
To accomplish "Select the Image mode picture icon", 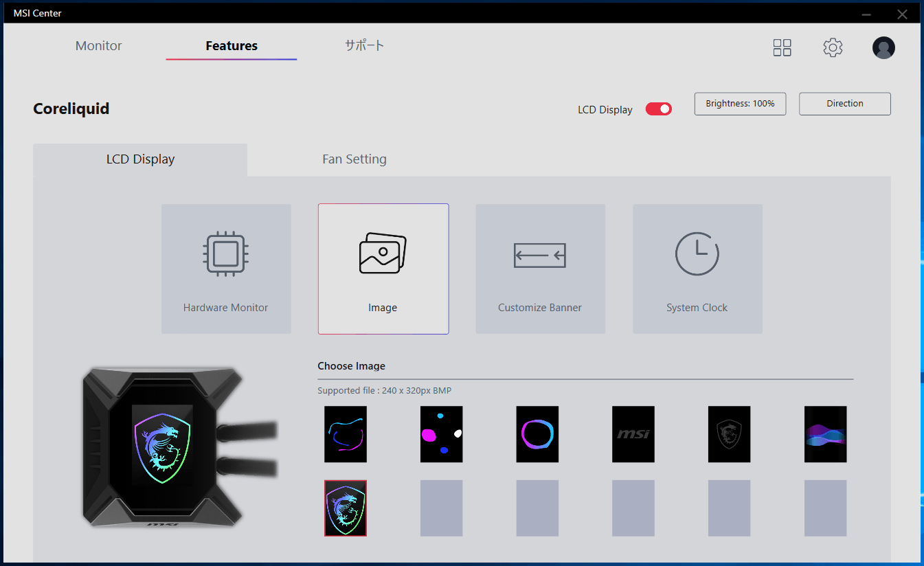I will [x=383, y=253].
